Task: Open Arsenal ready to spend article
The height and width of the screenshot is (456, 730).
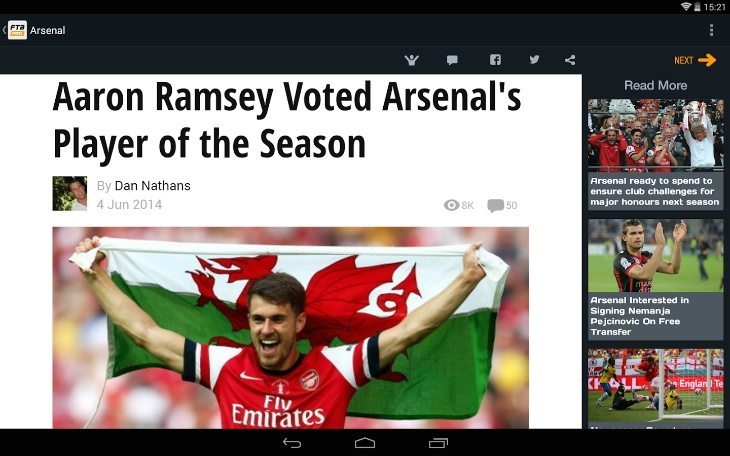Action: pos(656,155)
